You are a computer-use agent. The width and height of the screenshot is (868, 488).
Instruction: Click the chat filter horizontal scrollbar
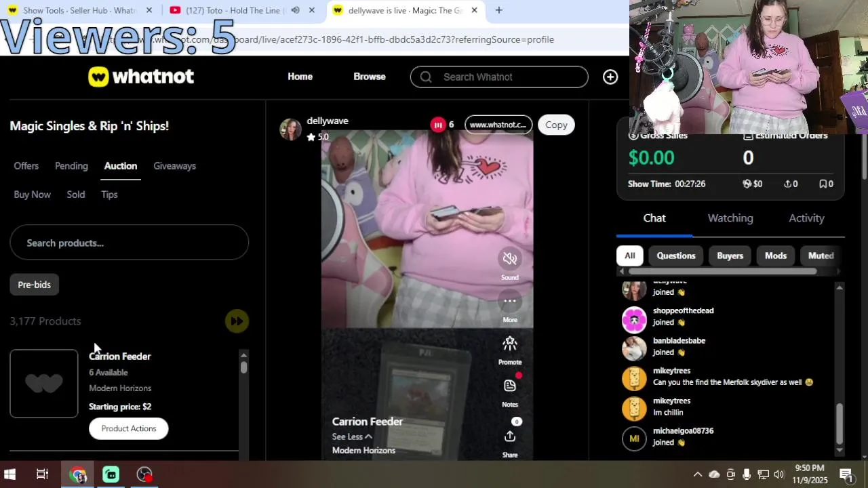pos(722,271)
